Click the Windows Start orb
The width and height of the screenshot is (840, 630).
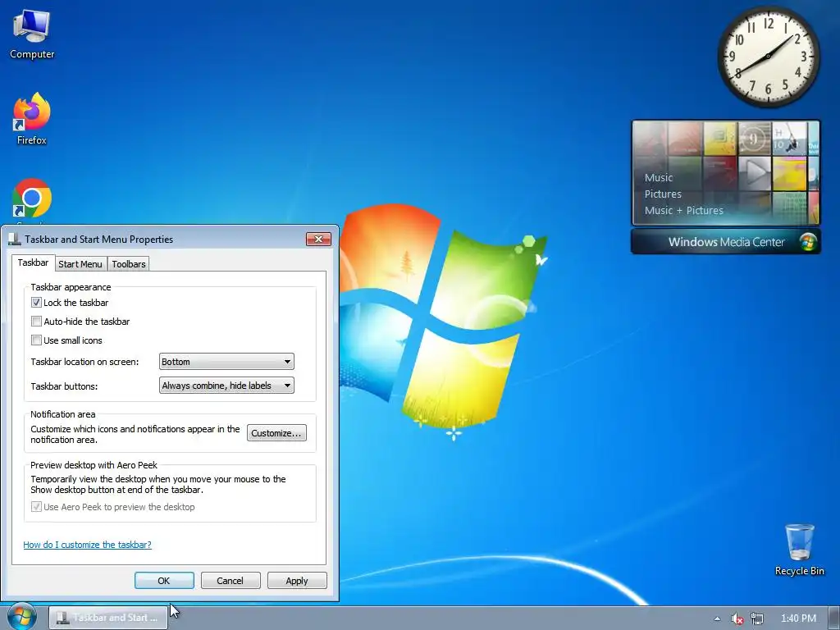click(x=22, y=617)
